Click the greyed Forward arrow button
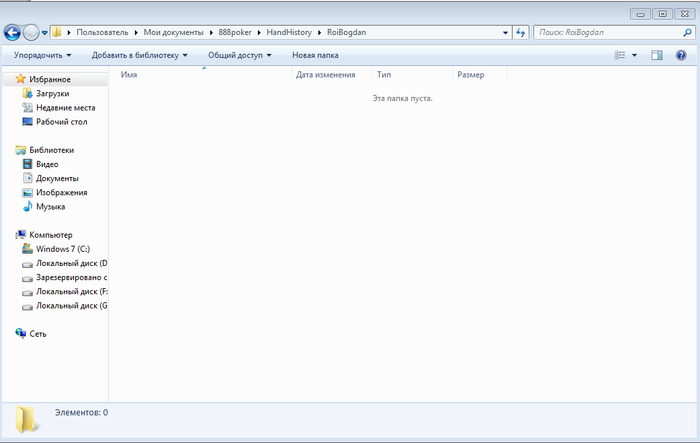 click(x=31, y=33)
